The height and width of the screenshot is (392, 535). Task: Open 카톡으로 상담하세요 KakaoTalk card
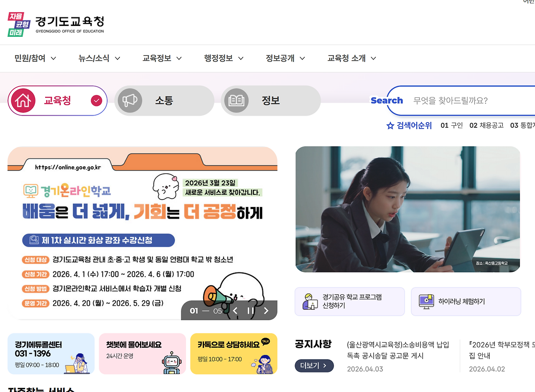tap(234, 354)
